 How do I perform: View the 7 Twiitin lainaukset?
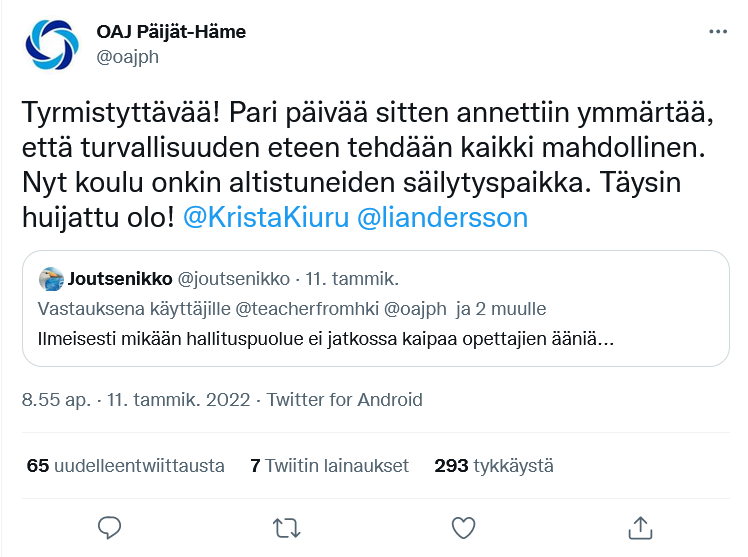pyautogui.click(x=329, y=466)
